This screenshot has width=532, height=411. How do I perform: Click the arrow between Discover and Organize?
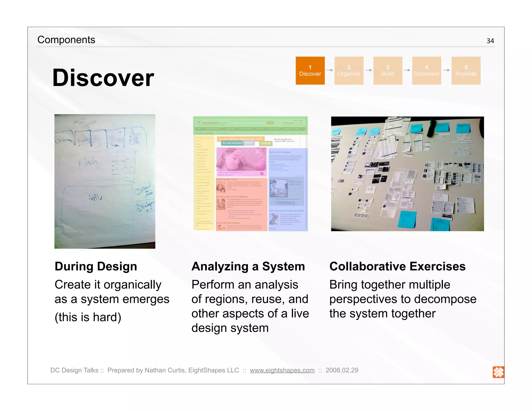click(x=330, y=70)
